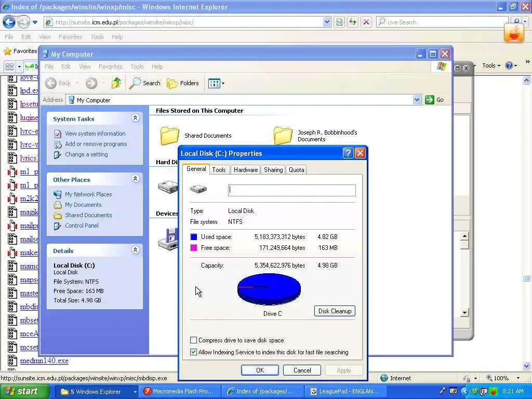Open Joseph R. Bobbinhood's Documents folder
This screenshot has width=532, height=399.
[283, 136]
